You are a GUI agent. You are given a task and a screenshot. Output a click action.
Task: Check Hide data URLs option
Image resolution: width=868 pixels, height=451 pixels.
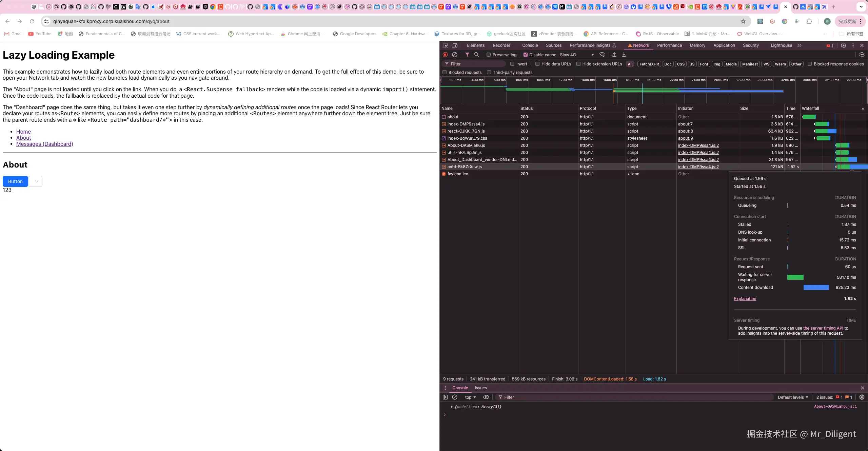tap(537, 64)
